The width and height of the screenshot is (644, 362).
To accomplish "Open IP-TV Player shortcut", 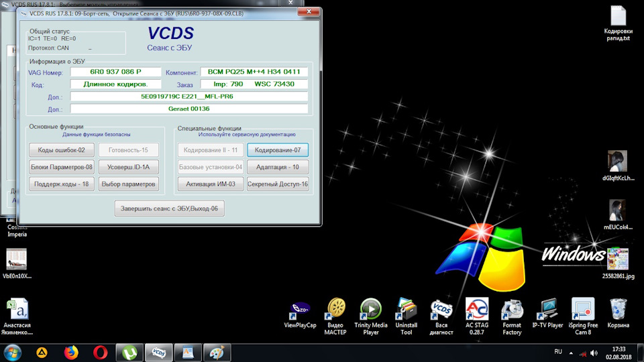I will point(547,313).
